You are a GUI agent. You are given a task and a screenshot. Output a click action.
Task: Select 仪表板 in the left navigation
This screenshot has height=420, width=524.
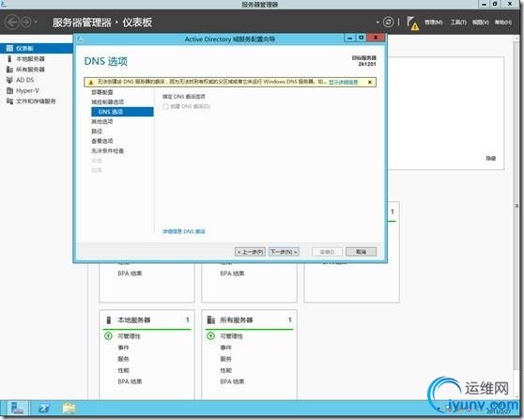[37, 49]
